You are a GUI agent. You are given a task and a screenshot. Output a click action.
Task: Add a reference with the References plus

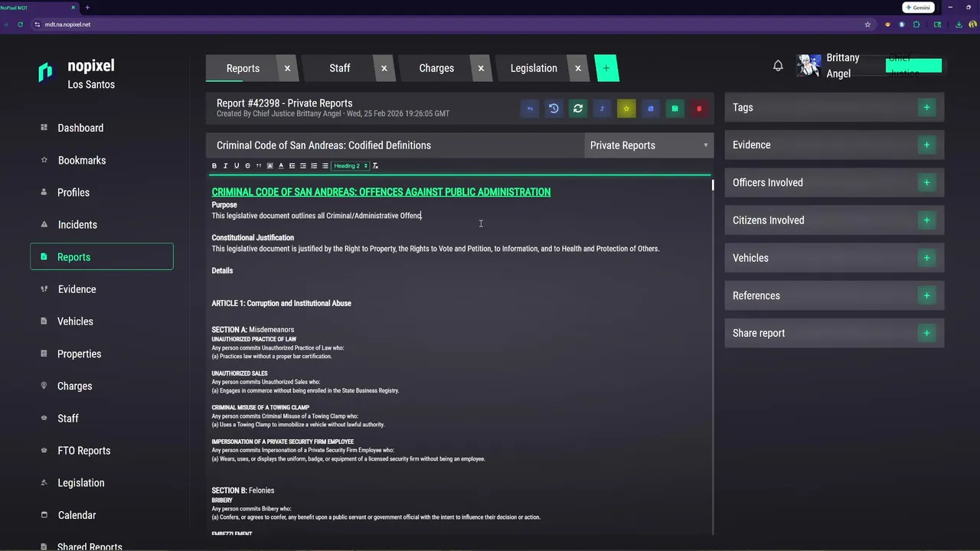click(x=926, y=295)
